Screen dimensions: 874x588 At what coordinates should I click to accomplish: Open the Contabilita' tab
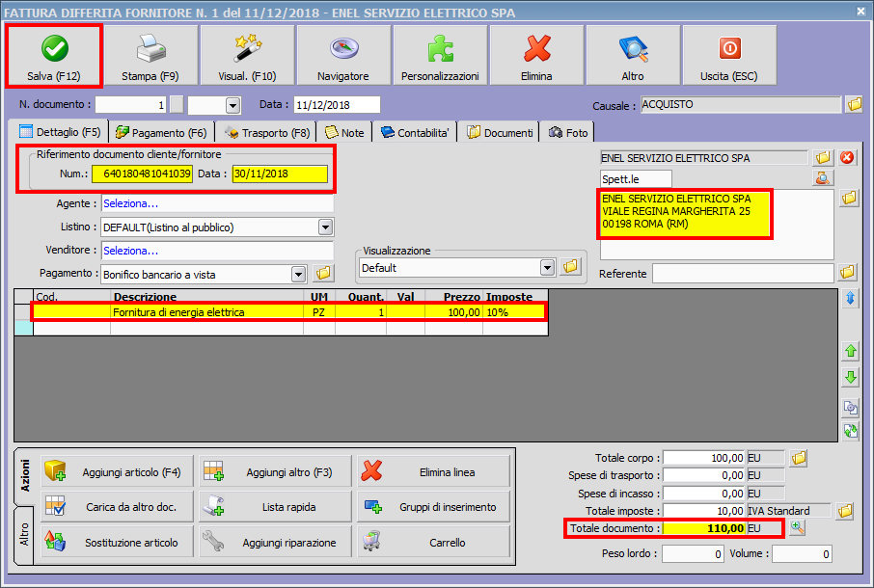tap(415, 132)
